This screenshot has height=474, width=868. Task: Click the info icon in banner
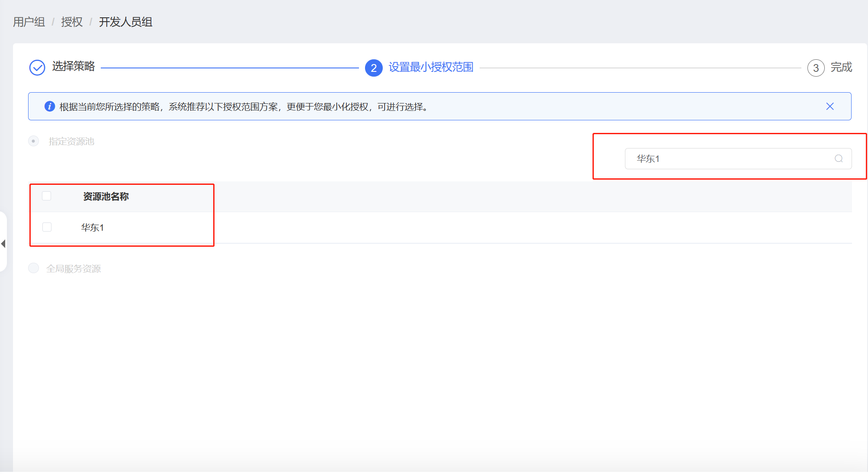point(50,106)
